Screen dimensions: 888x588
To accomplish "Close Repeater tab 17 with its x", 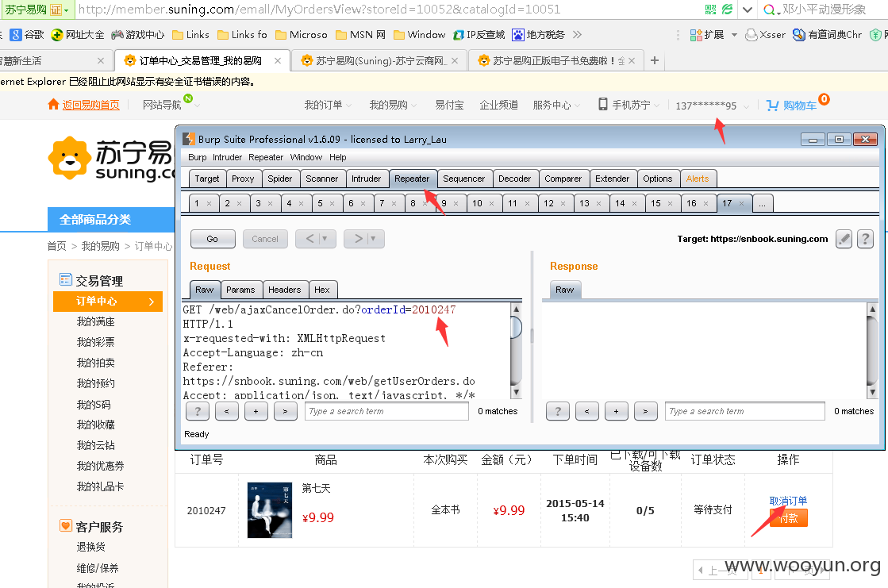I will tap(741, 203).
